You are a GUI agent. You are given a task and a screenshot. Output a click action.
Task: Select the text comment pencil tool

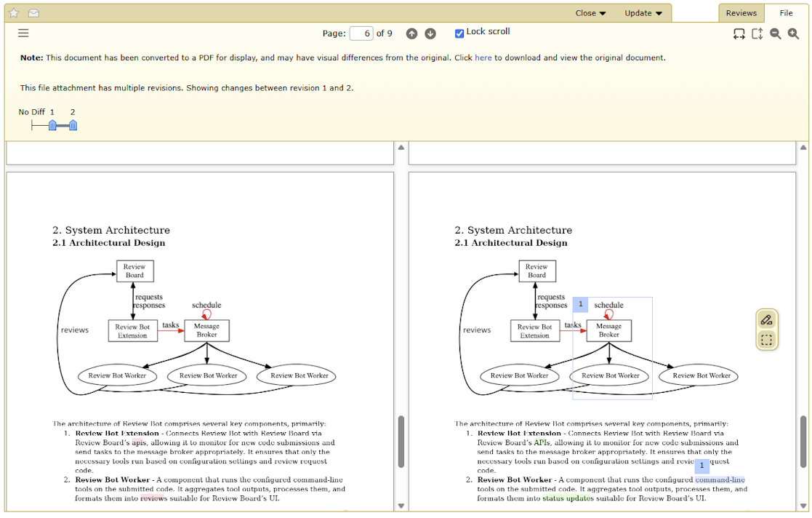[x=766, y=320]
